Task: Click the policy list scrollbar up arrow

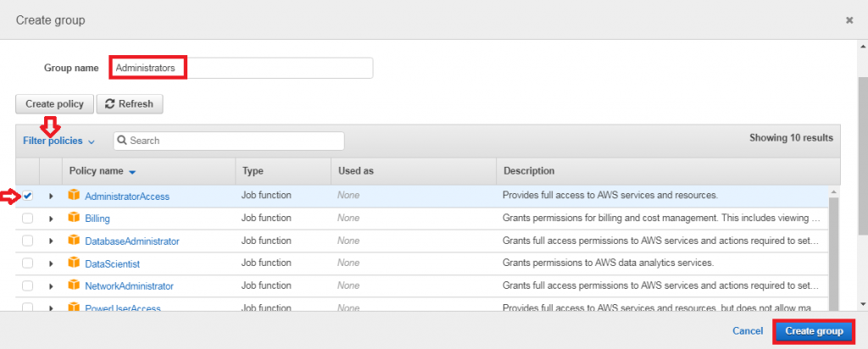Action: (834, 191)
